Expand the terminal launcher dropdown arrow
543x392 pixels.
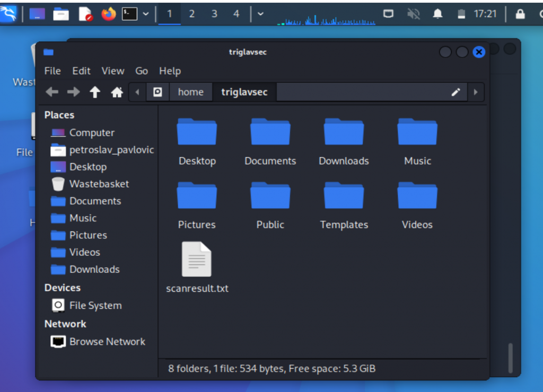146,14
